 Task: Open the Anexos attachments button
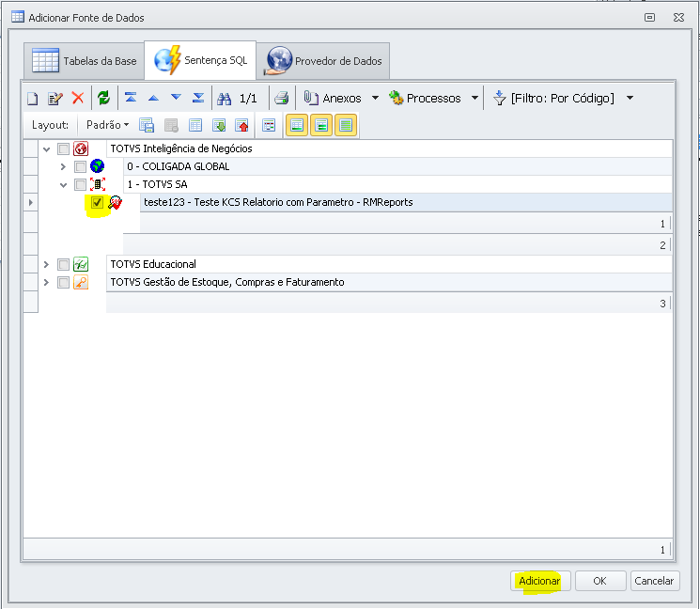pos(332,98)
